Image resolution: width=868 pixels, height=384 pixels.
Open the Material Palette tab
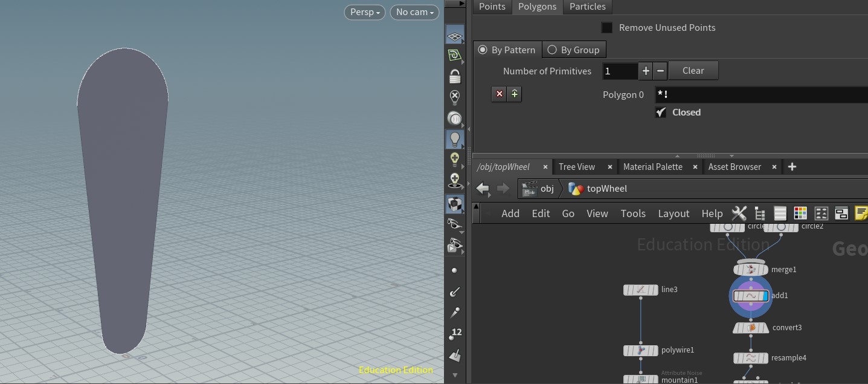click(x=652, y=167)
